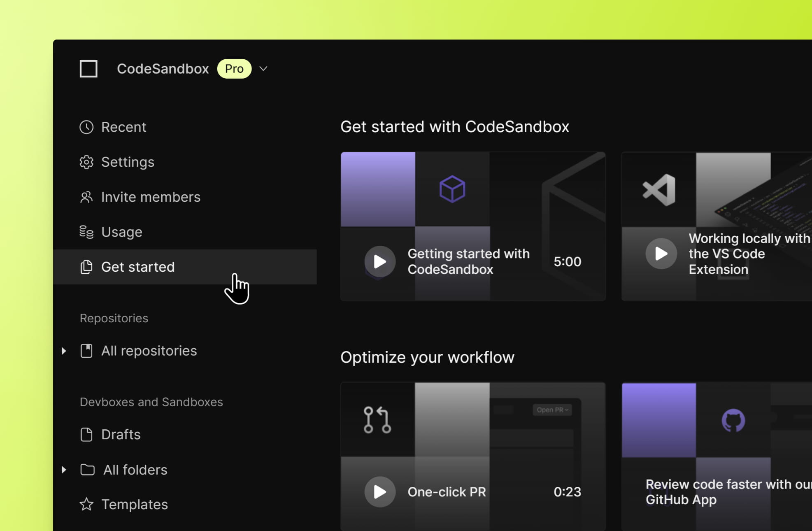This screenshot has width=812, height=531.
Task: Select the Get started menu item
Action: [137, 266]
